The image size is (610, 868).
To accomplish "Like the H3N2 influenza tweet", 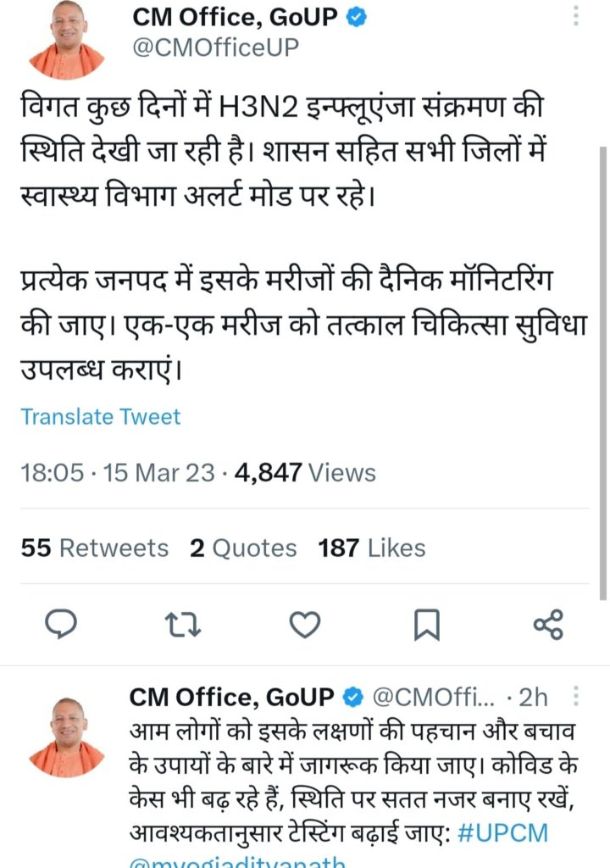I will (305, 626).
